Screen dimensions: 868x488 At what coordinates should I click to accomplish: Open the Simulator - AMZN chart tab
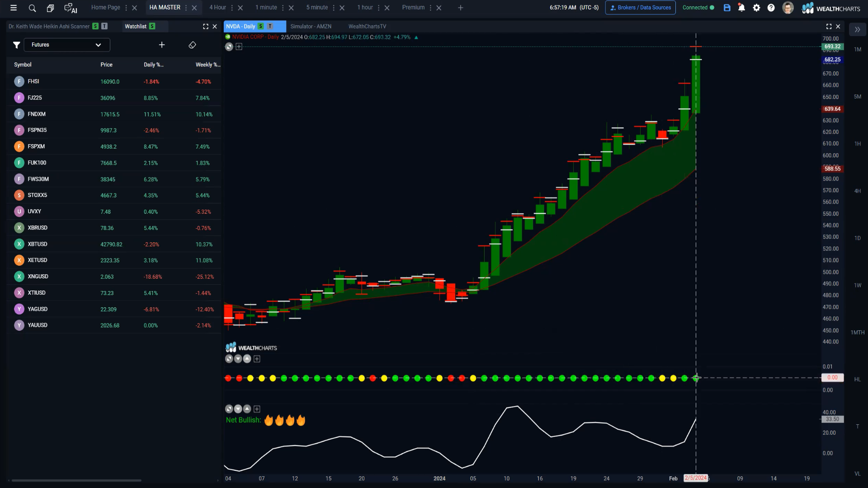(311, 26)
